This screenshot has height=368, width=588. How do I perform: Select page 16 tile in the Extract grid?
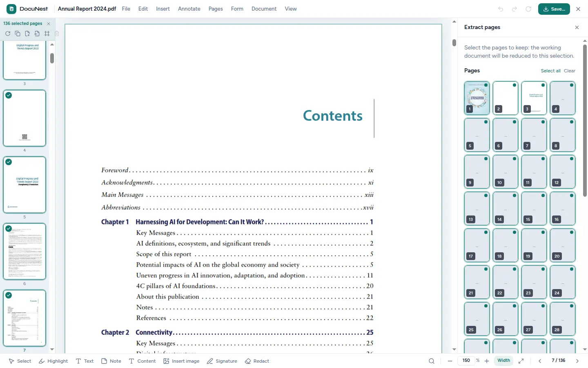click(563, 209)
